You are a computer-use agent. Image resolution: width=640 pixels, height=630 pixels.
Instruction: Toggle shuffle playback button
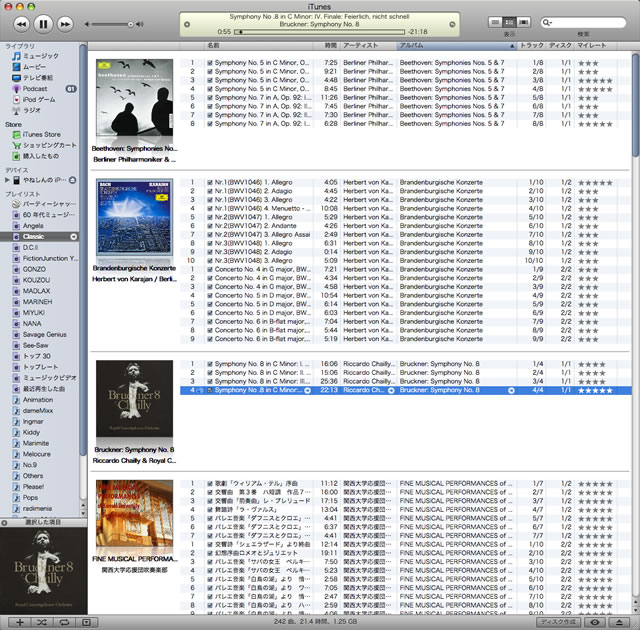42,622
